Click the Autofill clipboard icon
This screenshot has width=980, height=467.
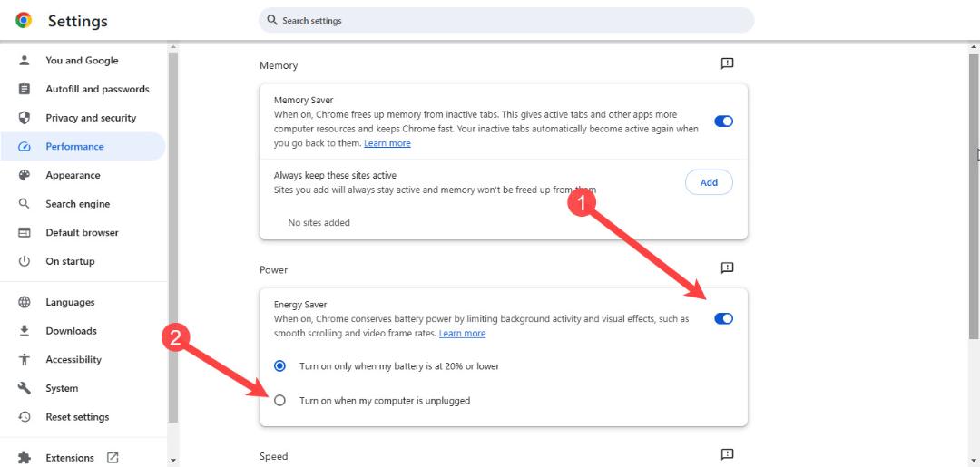coord(24,89)
